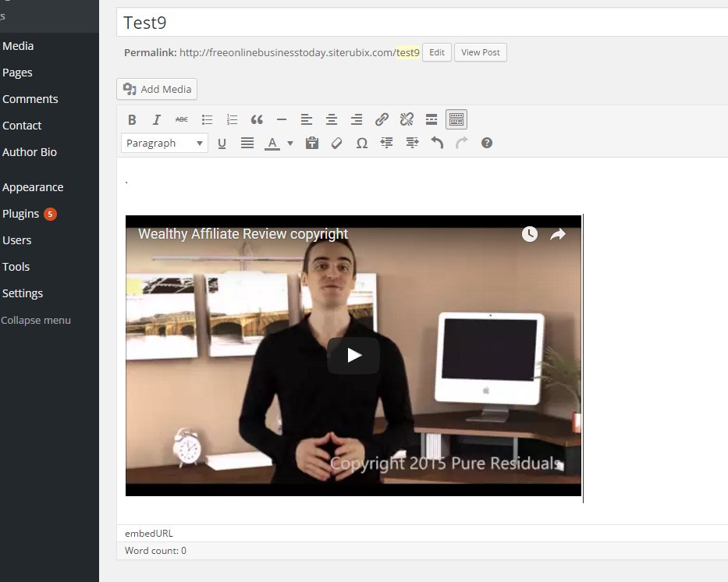The width and height of the screenshot is (728, 582).
Task: Open Plugins menu with 5 updates
Action: (29, 214)
